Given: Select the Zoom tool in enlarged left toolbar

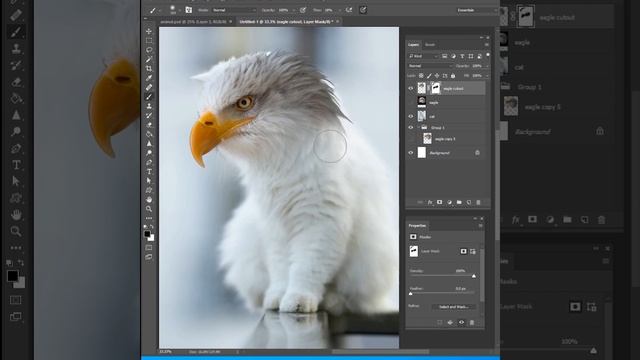Looking at the screenshot, I should click(16, 231).
